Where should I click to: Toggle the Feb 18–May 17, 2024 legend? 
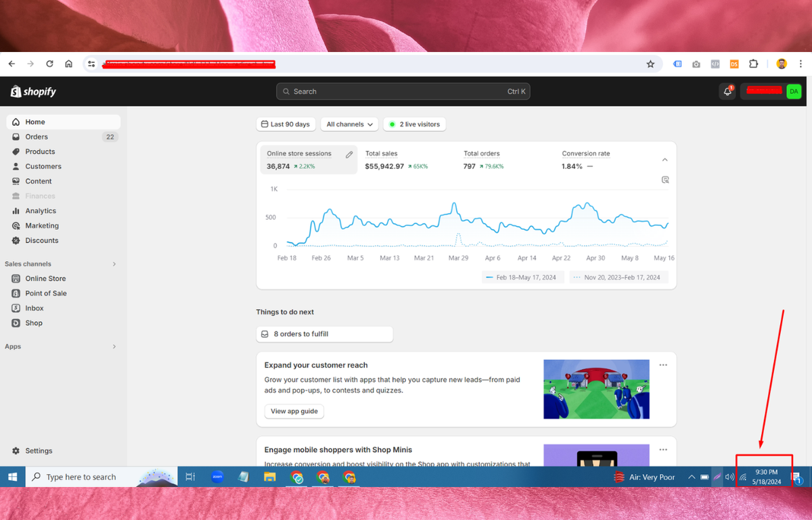[523, 277]
